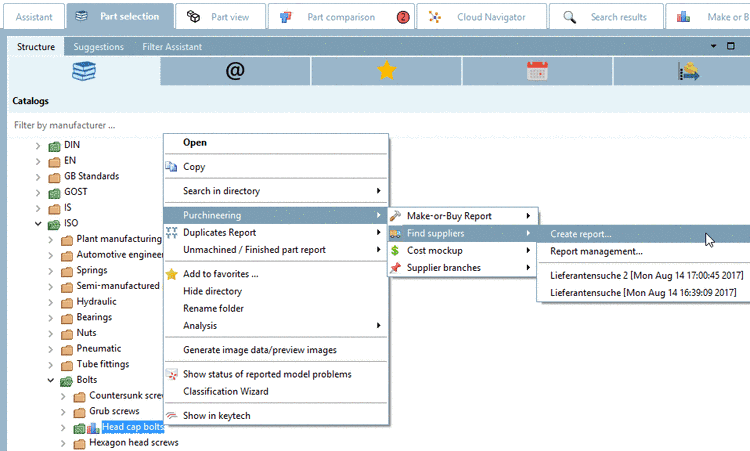750x451 pixels.
Task: Open the favorites star tab
Action: click(x=386, y=71)
